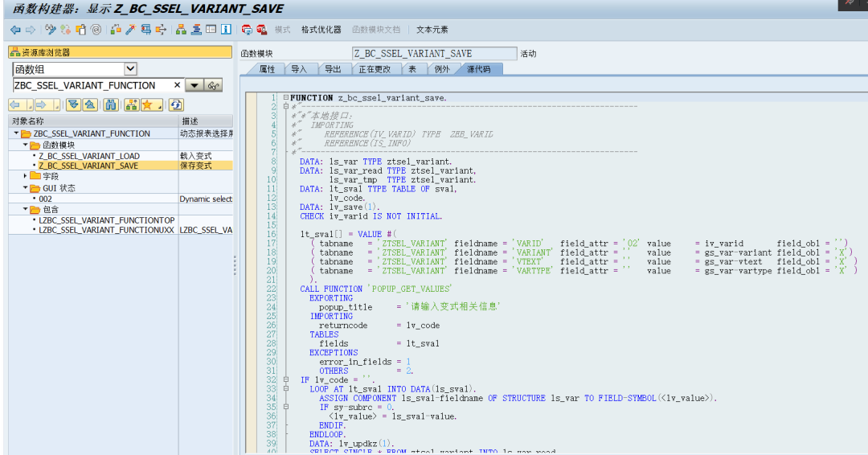This screenshot has width=868, height=455.
Task: Click the 格式优化器 button
Action: (x=321, y=30)
